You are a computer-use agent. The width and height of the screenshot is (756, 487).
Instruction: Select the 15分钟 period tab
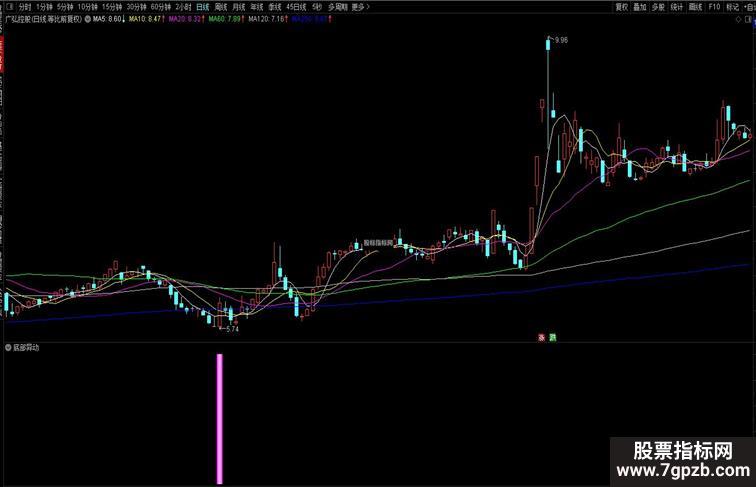[112, 7]
